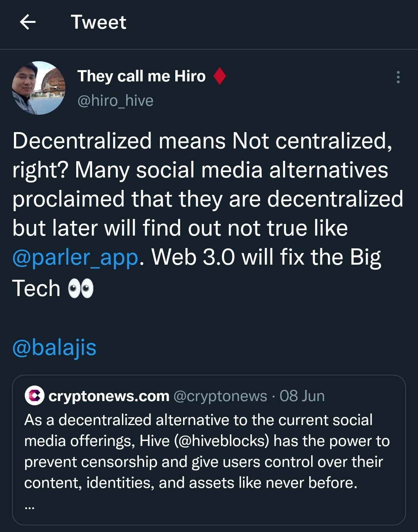
Task: Tap the word Tech before eyes emoji
Action: (36, 289)
